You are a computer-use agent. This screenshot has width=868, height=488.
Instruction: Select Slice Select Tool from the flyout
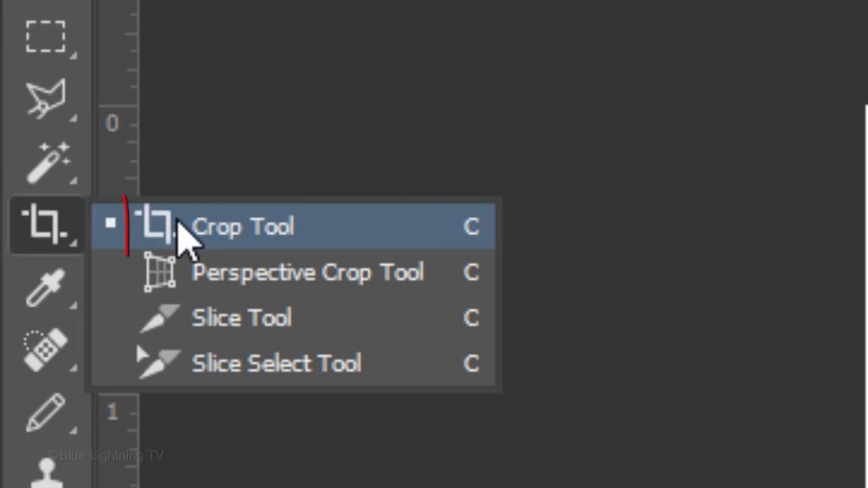[276, 363]
